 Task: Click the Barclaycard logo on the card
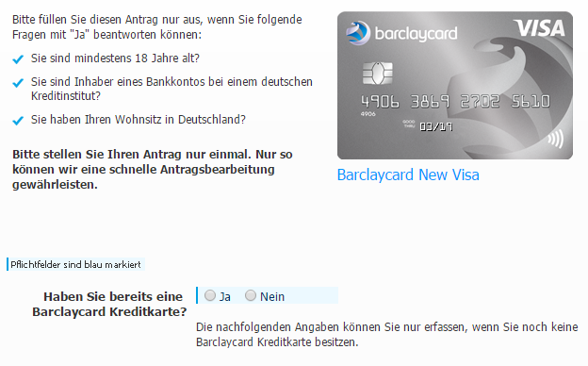(401, 33)
